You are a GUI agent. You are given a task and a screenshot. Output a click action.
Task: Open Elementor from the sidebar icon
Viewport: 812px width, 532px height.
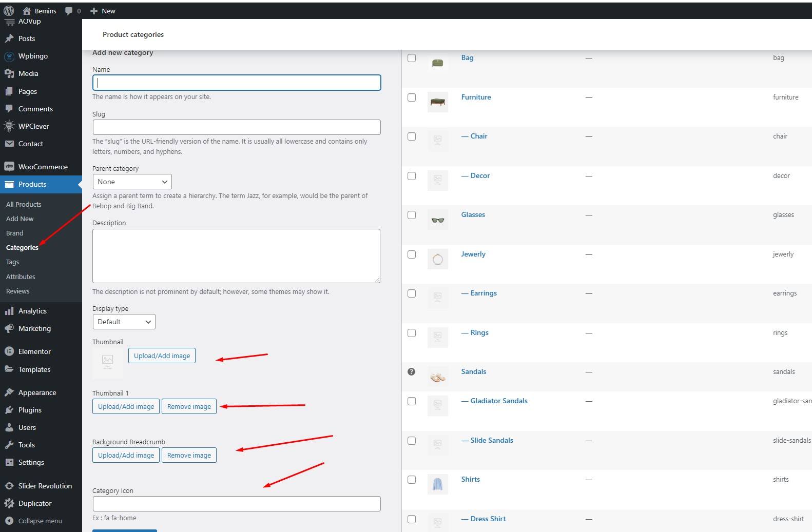coord(9,351)
